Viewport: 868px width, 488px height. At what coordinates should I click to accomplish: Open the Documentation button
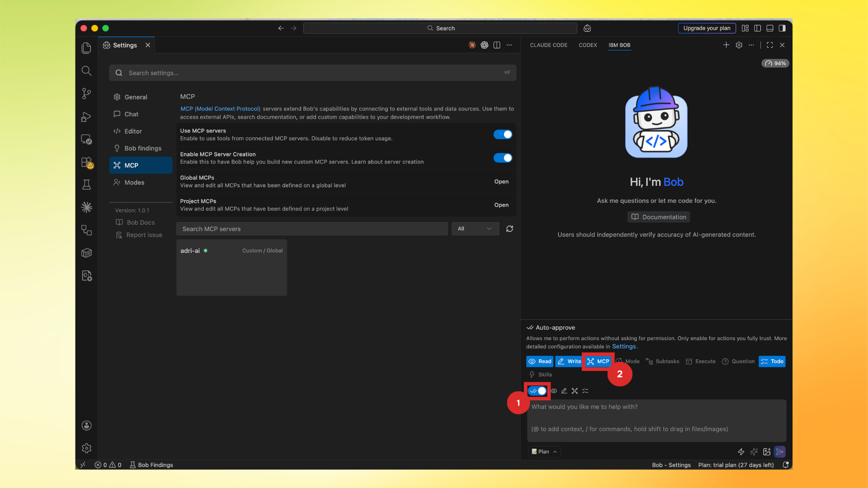click(658, 217)
